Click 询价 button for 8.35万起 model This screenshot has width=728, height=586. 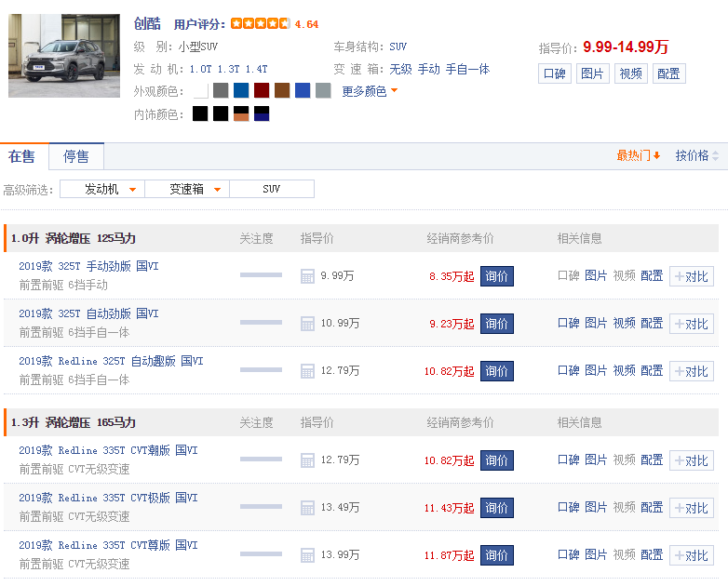496,276
